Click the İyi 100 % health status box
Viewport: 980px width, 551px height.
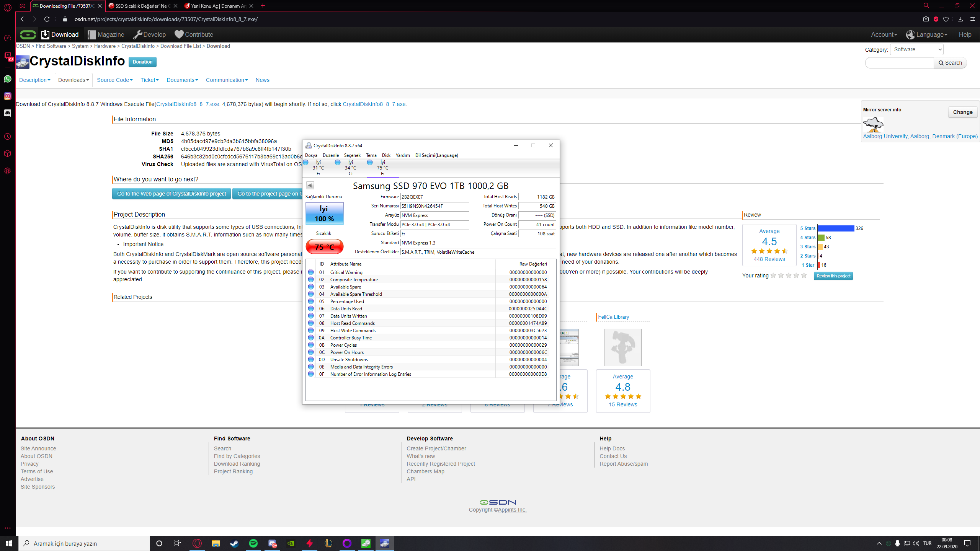pyautogui.click(x=324, y=214)
